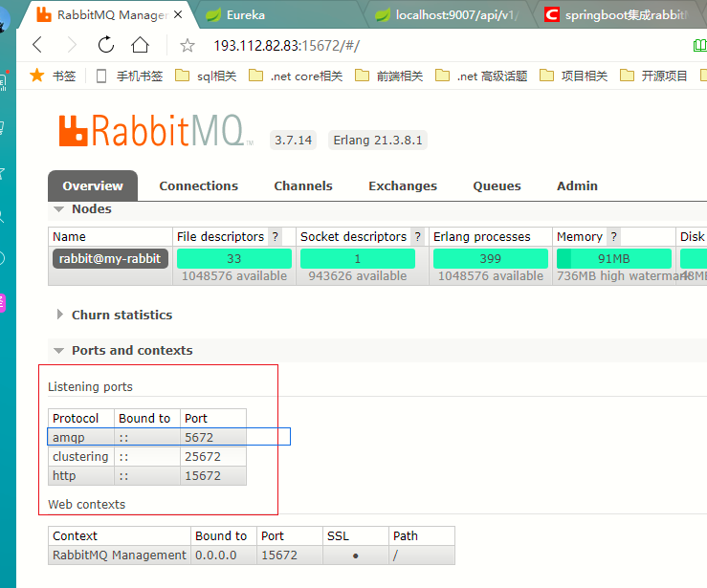Select the http protocol cell
The image size is (707, 588).
pyautogui.click(x=81, y=475)
